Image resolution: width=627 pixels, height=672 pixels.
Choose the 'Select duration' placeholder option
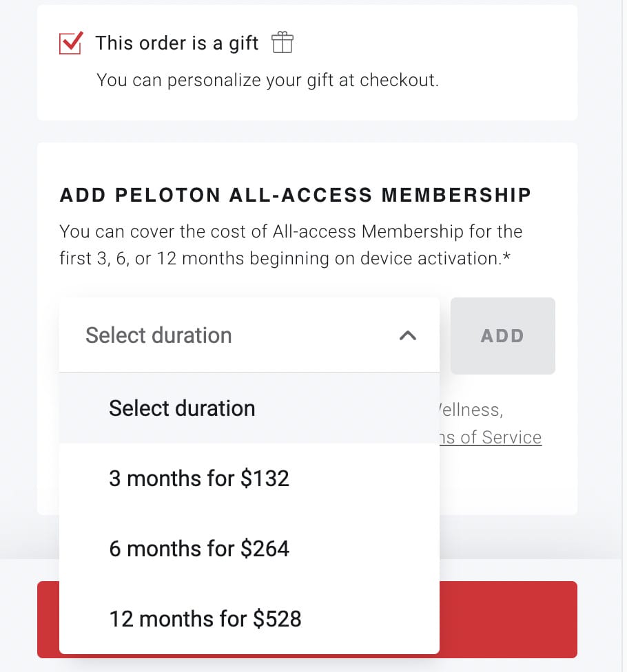tap(249, 408)
